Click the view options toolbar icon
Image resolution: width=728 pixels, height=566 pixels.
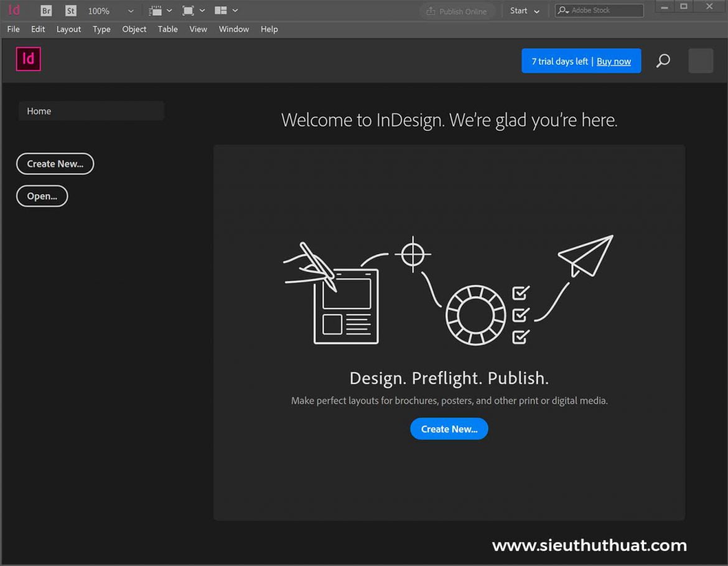(156, 10)
